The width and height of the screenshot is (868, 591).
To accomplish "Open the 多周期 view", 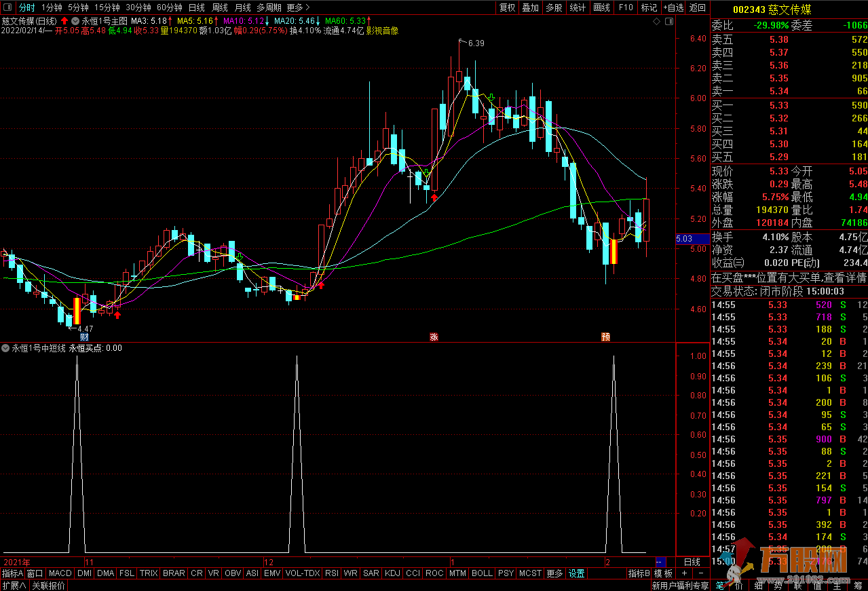I will [x=269, y=7].
